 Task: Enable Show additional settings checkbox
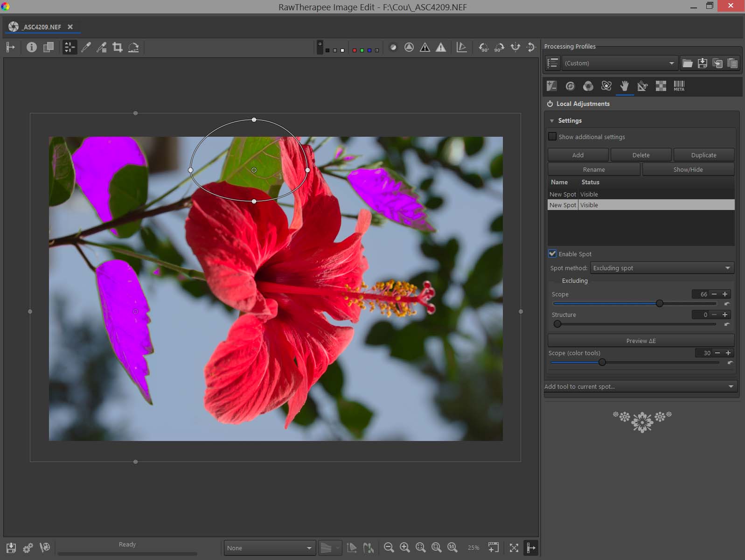coord(553,137)
